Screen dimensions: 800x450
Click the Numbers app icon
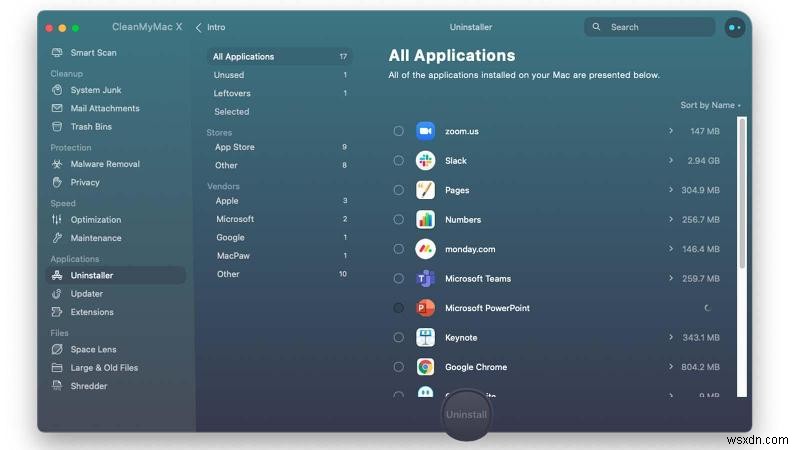click(425, 220)
